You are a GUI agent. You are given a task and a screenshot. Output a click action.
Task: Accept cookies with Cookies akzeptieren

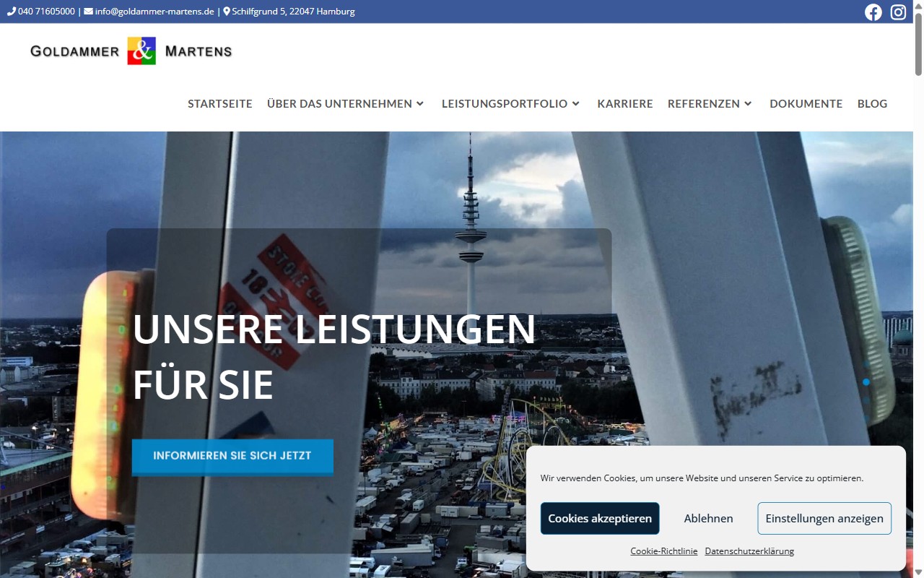coord(600,519)
